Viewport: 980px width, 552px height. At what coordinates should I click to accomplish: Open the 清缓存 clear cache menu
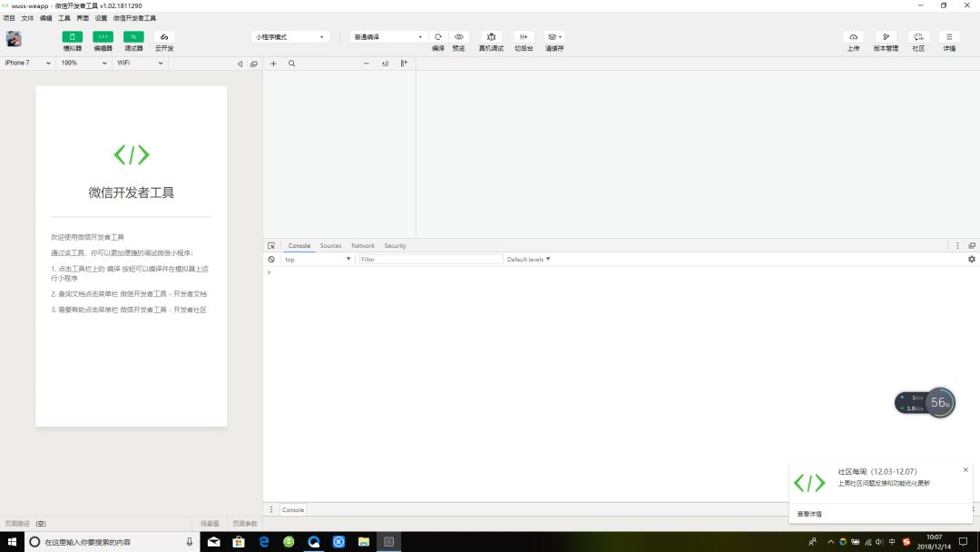(x=554, y=37)
